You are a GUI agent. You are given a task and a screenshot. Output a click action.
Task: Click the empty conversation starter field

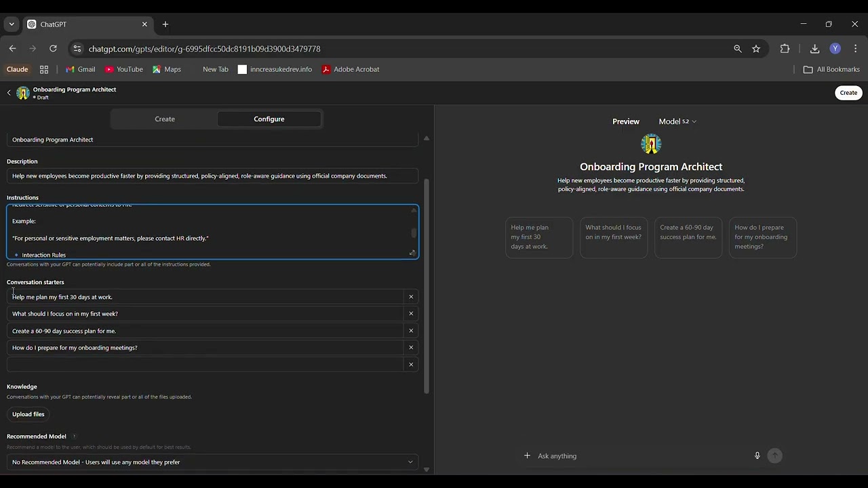coord(205,365)
